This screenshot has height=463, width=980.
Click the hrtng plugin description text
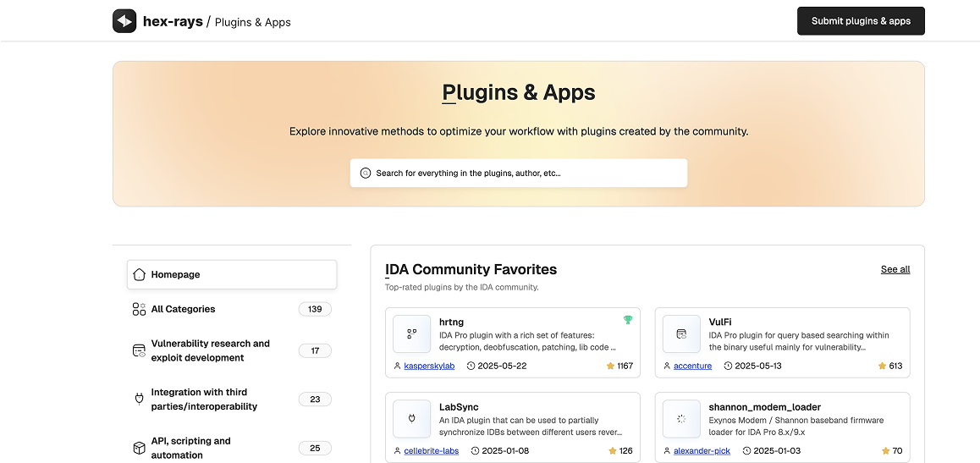[528, 341]
